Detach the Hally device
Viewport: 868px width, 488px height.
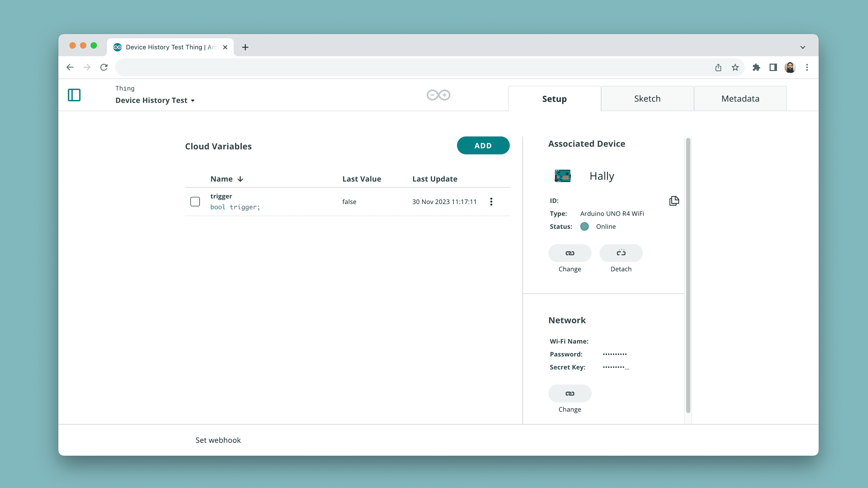621,253
